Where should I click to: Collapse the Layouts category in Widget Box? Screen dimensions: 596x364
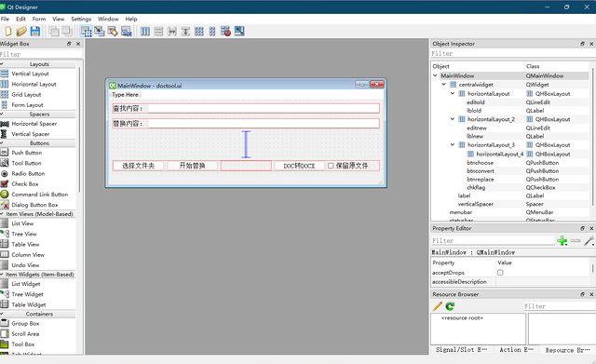[x=2, y=64]
